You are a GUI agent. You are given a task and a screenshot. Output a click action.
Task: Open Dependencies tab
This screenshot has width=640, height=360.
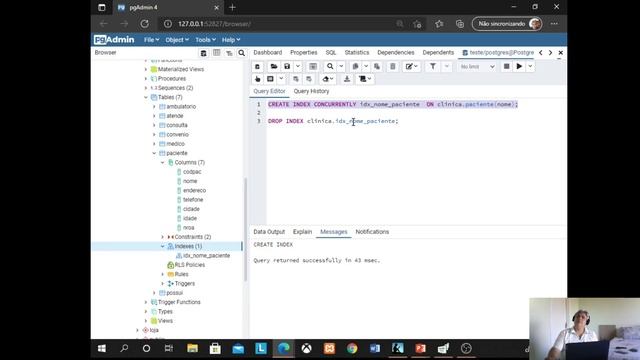[396, 53]
